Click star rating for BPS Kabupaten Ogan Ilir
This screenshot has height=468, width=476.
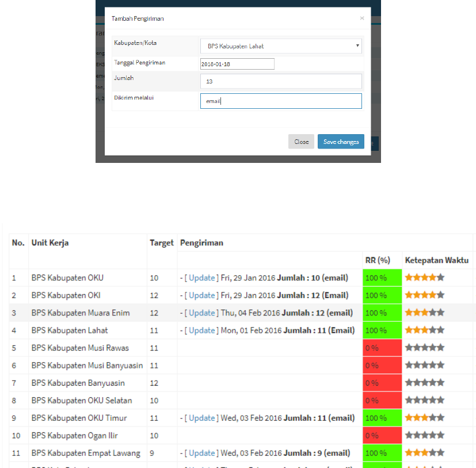pos(425,435)
